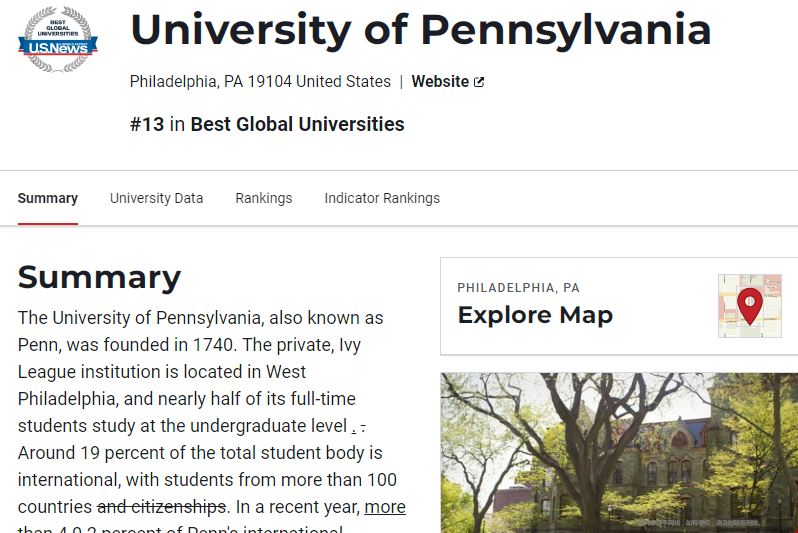Click the Summary section heading
The image size is (798, 533).
click(99, 277)
